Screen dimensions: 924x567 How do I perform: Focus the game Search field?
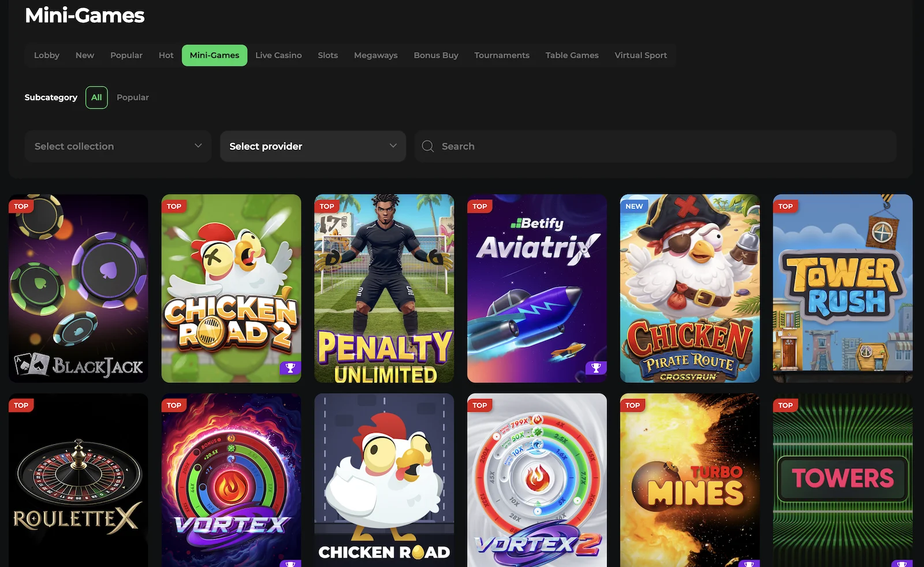655,146
